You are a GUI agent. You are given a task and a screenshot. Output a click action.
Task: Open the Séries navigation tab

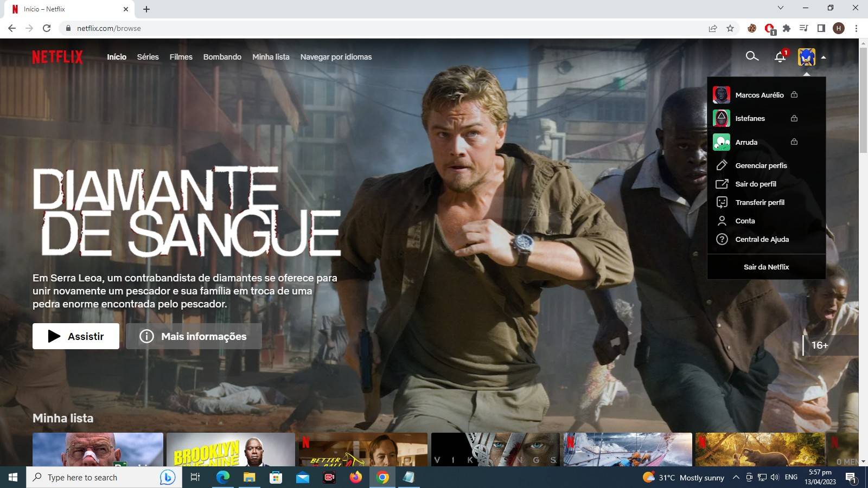[148, 57]
